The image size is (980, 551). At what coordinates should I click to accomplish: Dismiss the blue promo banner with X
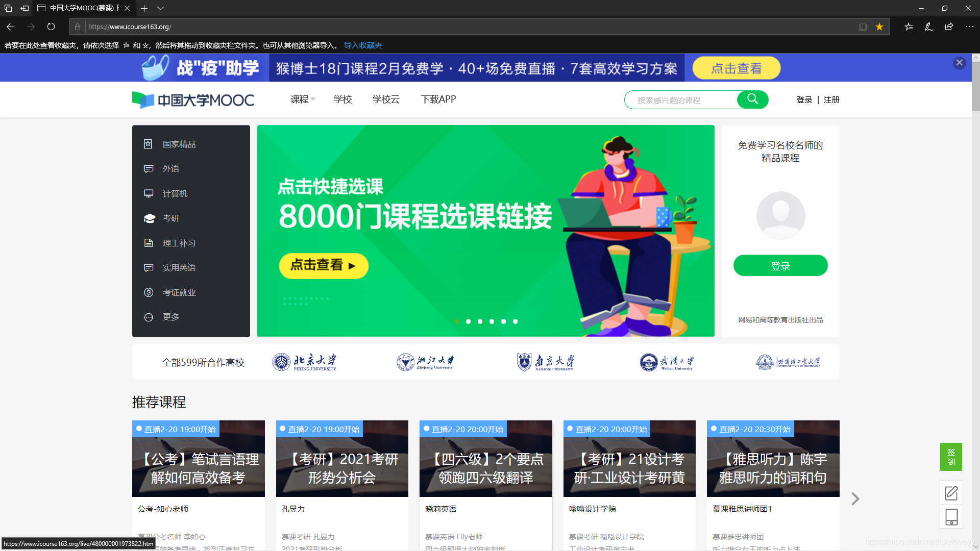[x=959, y=63]
